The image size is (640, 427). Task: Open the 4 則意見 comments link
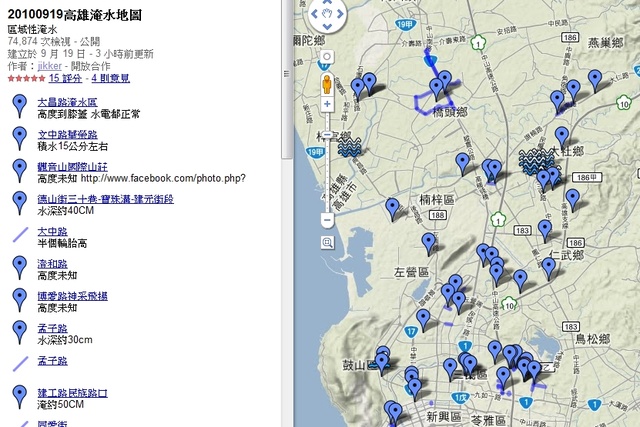tap(111, 78)
